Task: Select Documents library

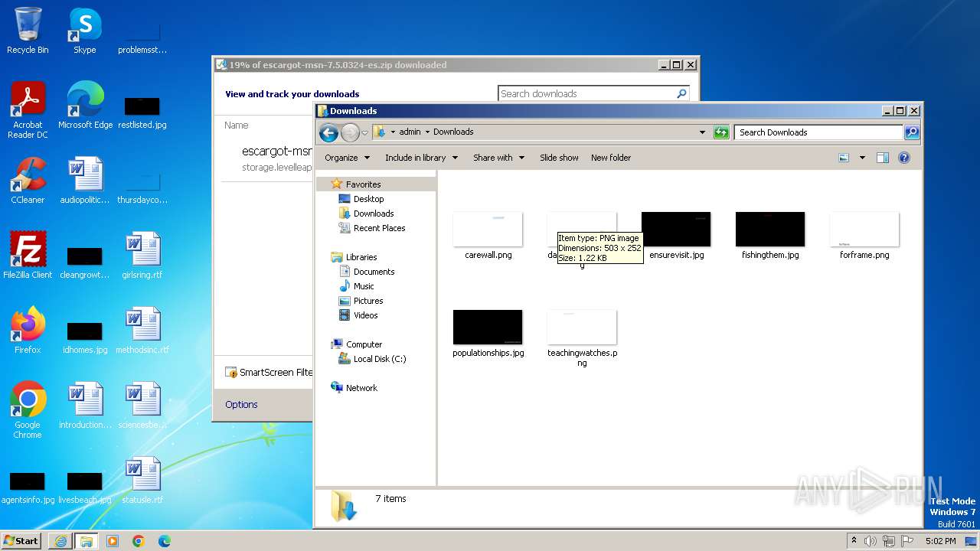Action: [374, 272]
